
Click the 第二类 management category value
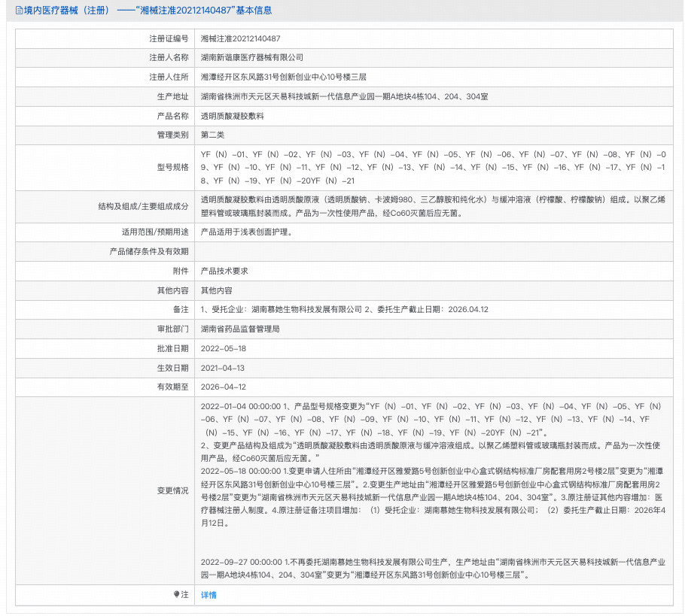point(212,135)
